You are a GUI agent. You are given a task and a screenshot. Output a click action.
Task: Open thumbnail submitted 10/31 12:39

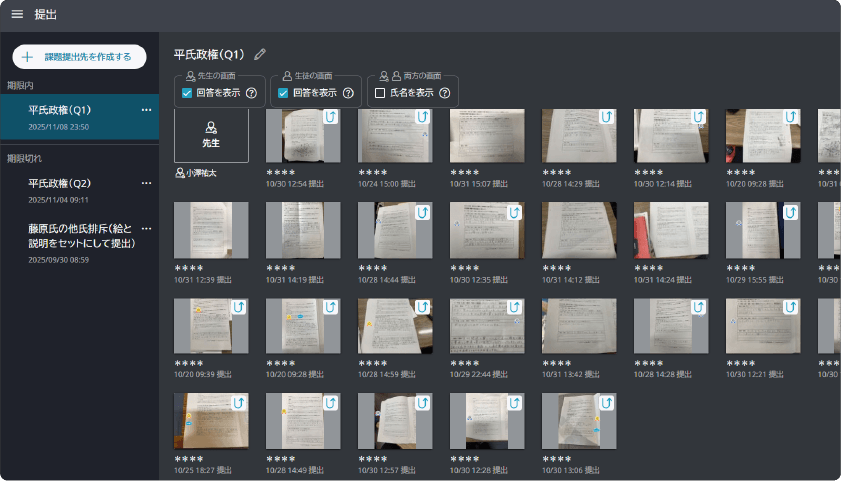[211, 231]
